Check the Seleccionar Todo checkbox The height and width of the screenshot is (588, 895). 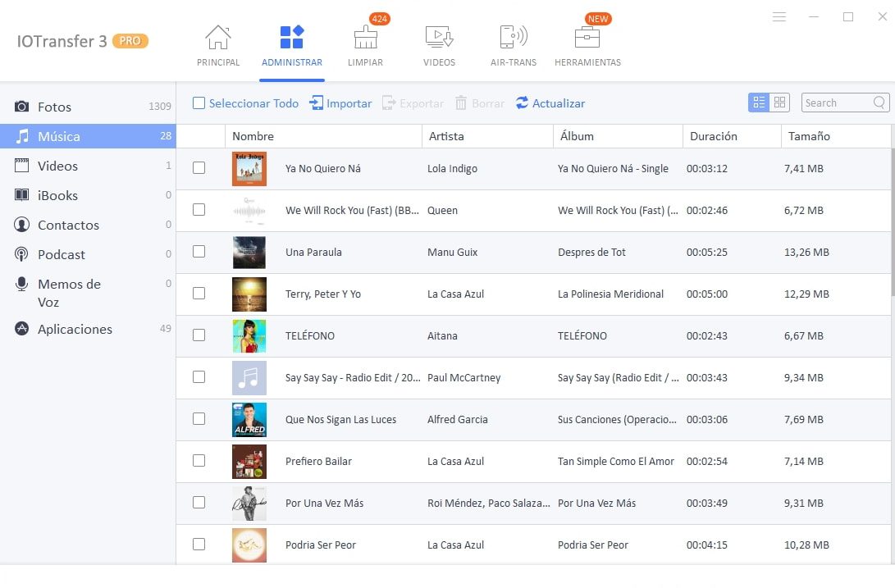point(199,103)
